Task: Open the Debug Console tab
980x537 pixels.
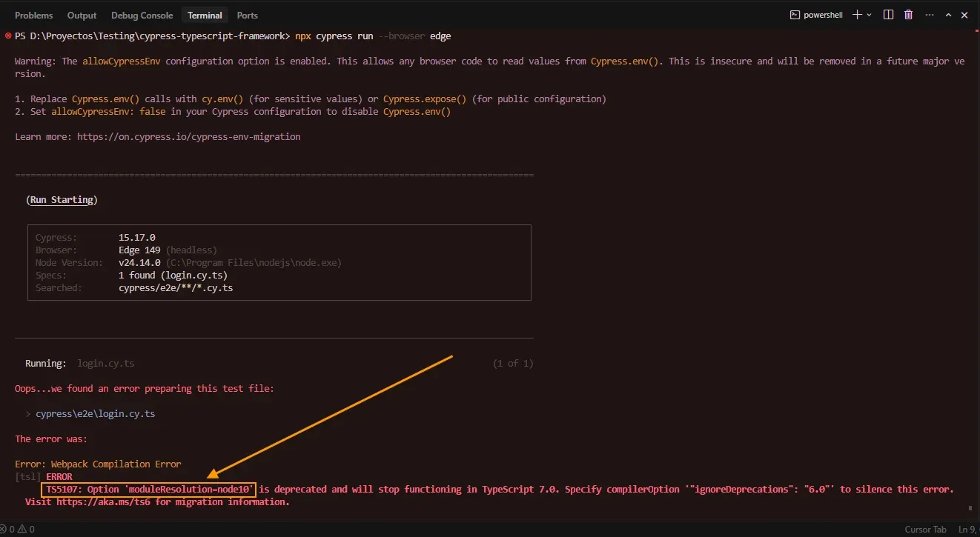Action: (x=140, y=15)
